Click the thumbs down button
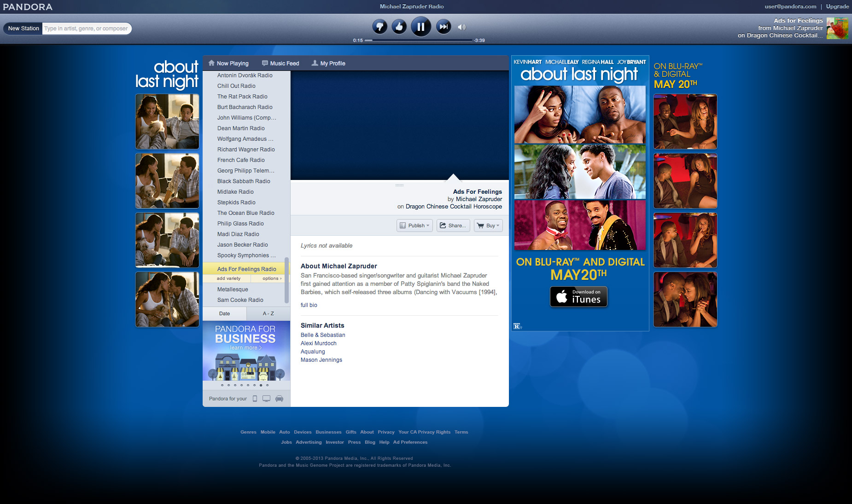 (x=379, y=27)
